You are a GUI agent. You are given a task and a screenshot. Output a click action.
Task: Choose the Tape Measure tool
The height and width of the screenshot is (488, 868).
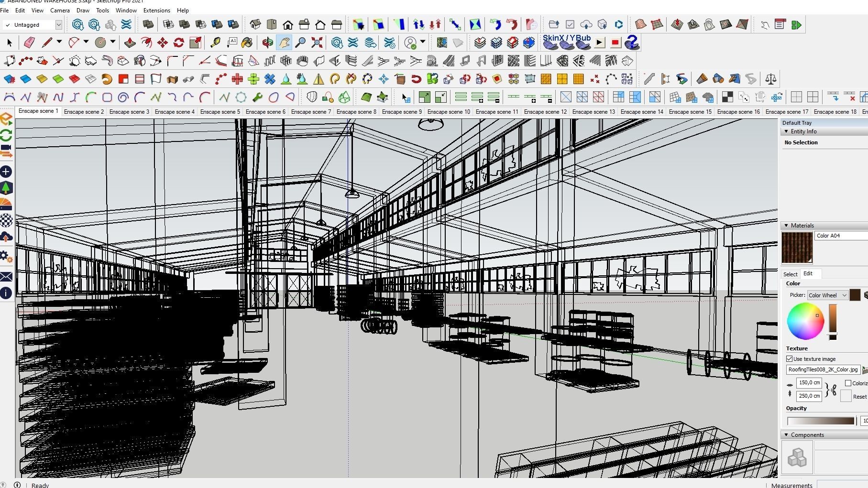pyautogui.click(x=215, y=43)
